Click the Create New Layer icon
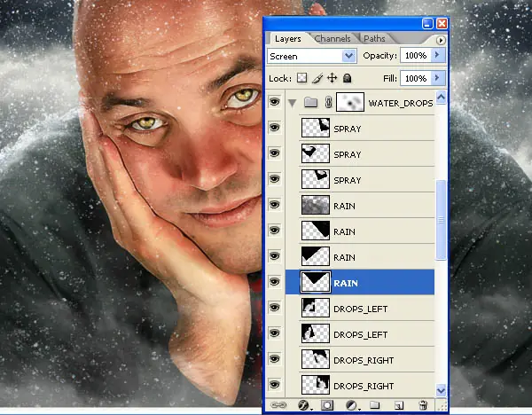 [x=399, y=405]
